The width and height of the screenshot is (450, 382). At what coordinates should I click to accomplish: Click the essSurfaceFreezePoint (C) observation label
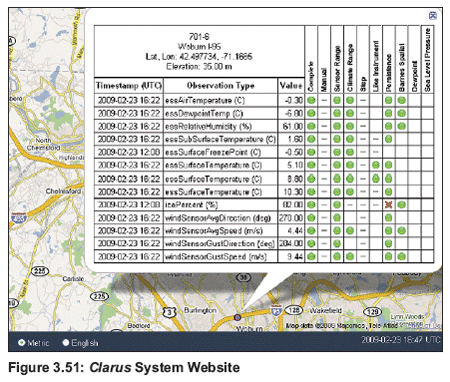coord(213,152)
